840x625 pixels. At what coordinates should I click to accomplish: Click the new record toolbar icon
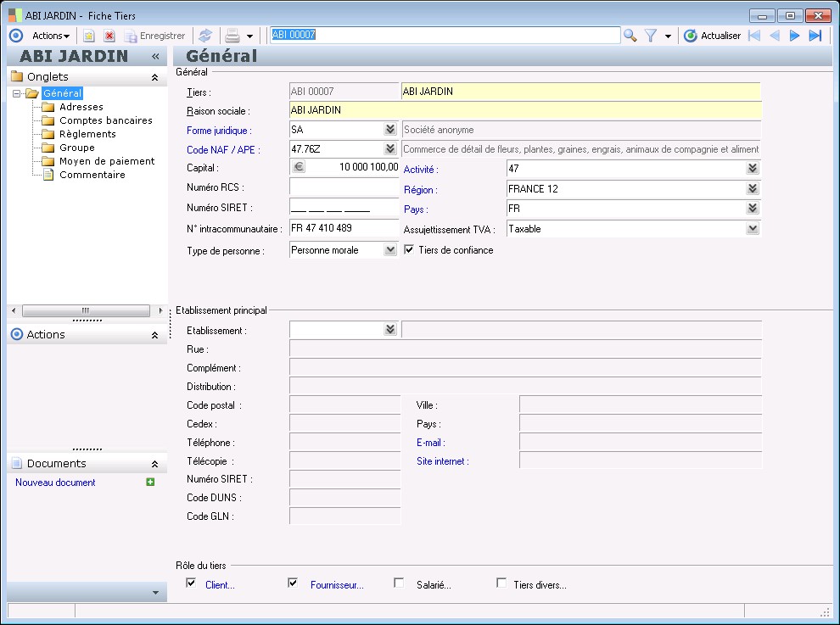coord(88,36)
